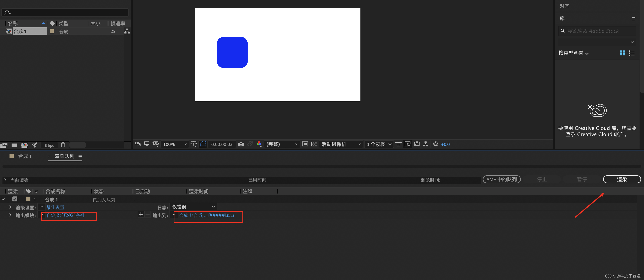Viewport: 644px width, 280px height.
Task: Click the label color swatch of 合成 1
Action: (x=28, y=199)
